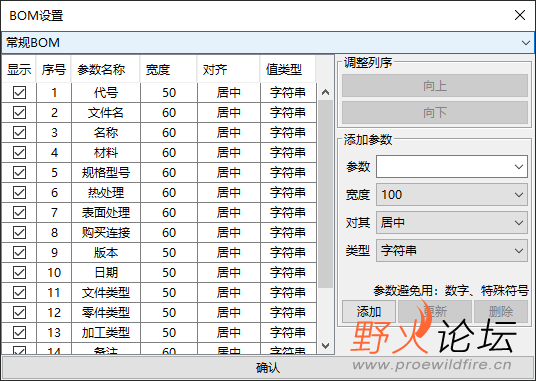Toggle display checkbox for 版本 row
Image resolution: width=536 pixels, height=381 pixels.
[19, 253]
